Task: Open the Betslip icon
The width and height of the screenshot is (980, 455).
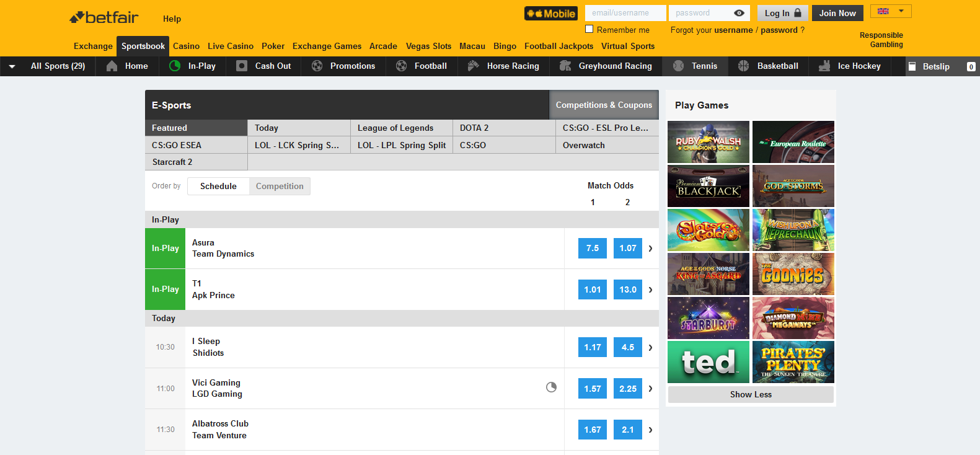Action: pyautogui.click(x=912, y=66)
